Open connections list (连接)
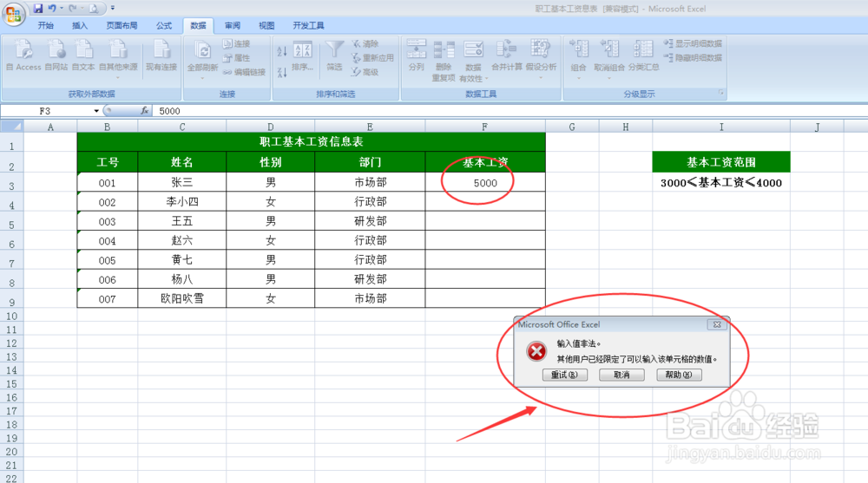 click(236, 43)
